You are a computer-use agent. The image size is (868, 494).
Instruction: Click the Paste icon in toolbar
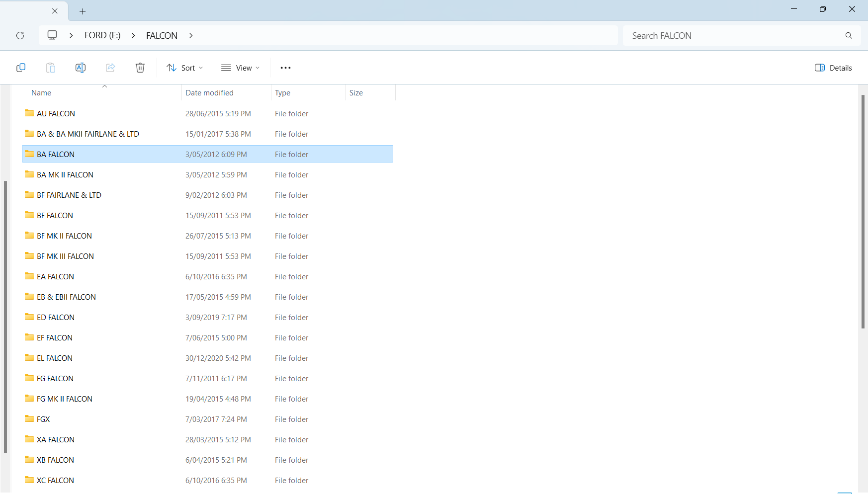click(51, 68)
